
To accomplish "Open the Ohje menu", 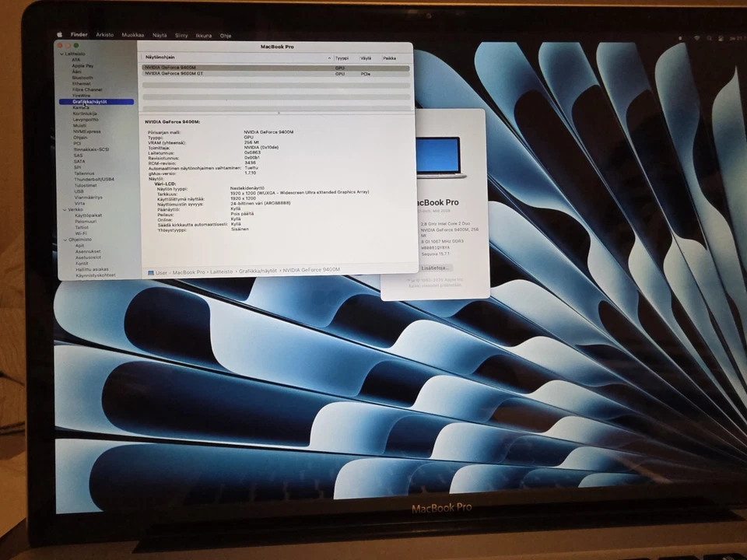I will pyautogui.click(x=226, y=35).
